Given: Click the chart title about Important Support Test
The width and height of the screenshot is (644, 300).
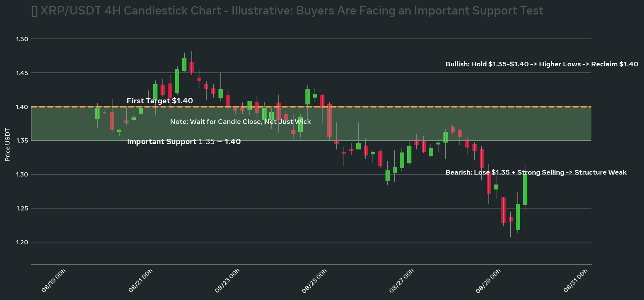Looking at the screenshot, I should click(x=287, y=11).
